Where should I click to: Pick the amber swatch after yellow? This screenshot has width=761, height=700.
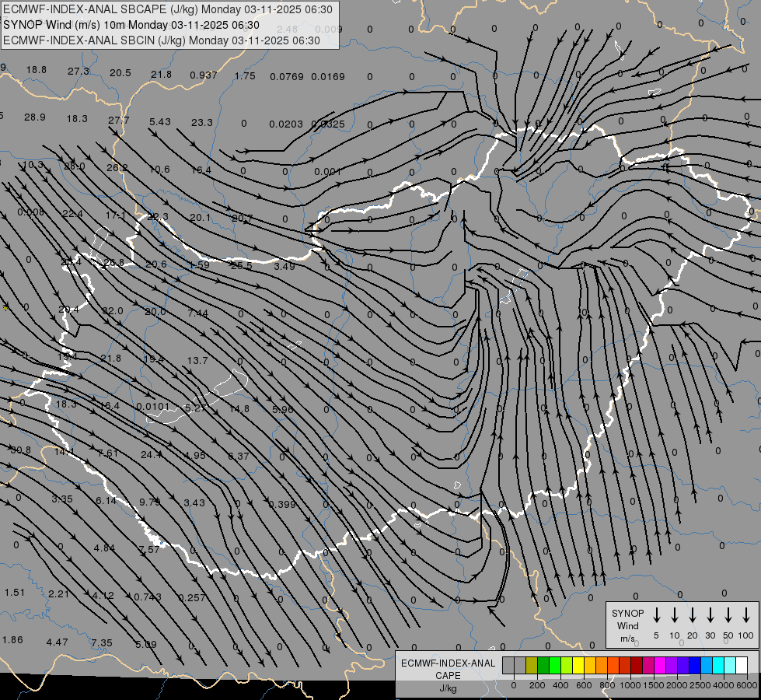tap(590, 665)
